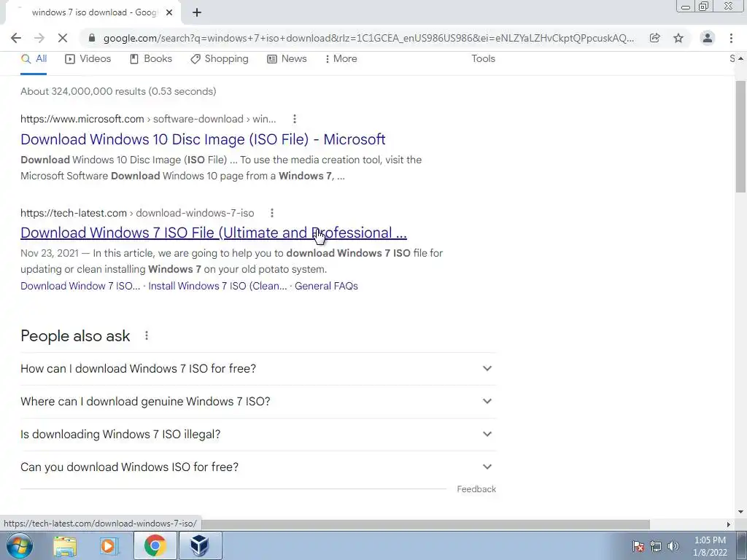Screen dimensions: 747x560
Task: Go back with browser back arrow
Action: click(16, 38)
